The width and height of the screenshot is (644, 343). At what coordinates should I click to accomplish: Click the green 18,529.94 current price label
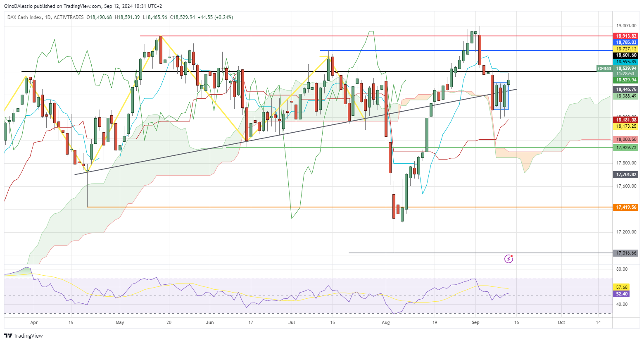click(626, 80)
